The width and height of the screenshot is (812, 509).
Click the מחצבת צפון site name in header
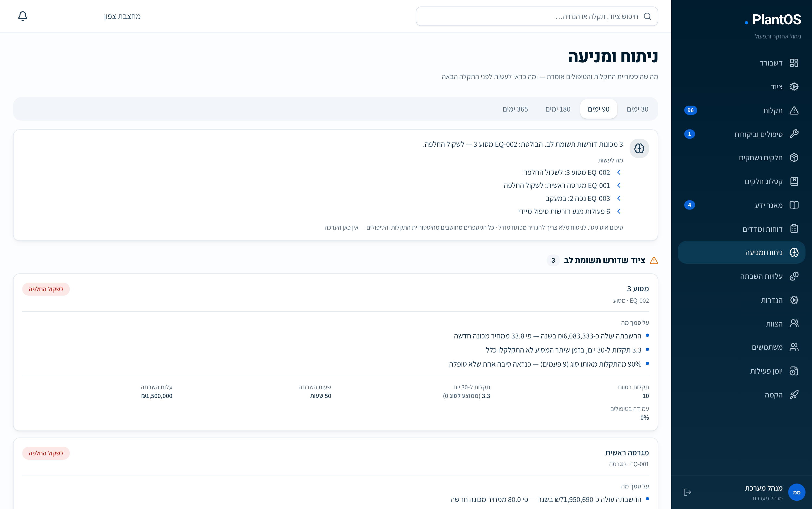122,16
